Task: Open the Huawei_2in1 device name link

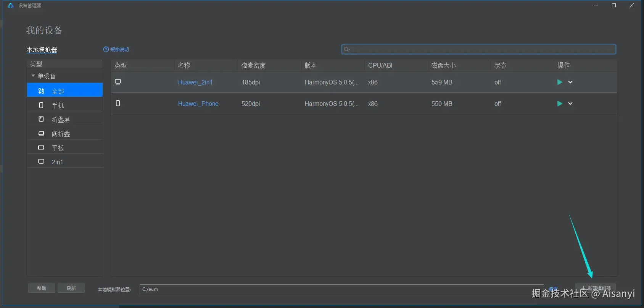Action: tap(195, 82)
